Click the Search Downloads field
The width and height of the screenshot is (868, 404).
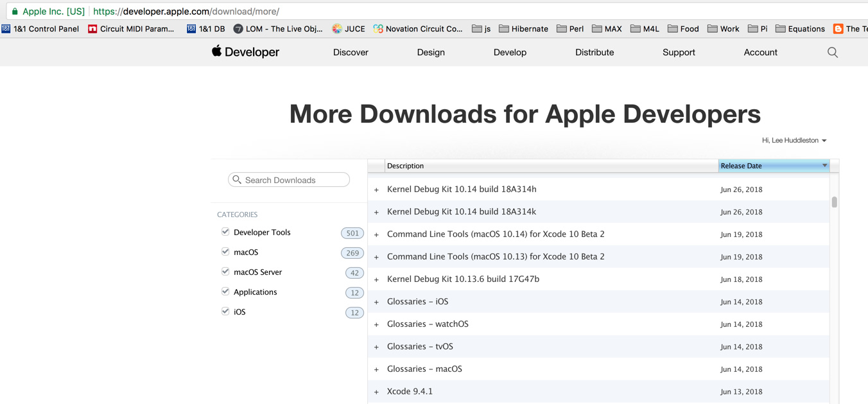(289, 180)
